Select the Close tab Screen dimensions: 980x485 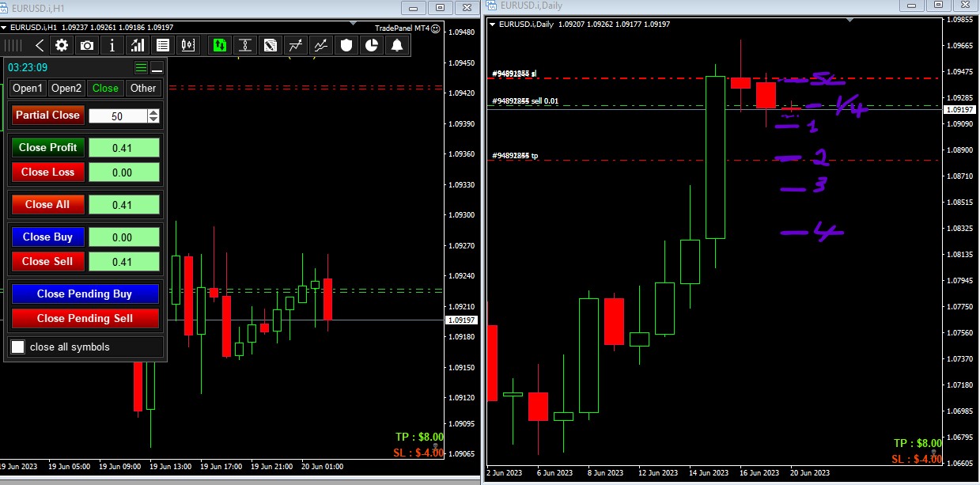(105, 88)
